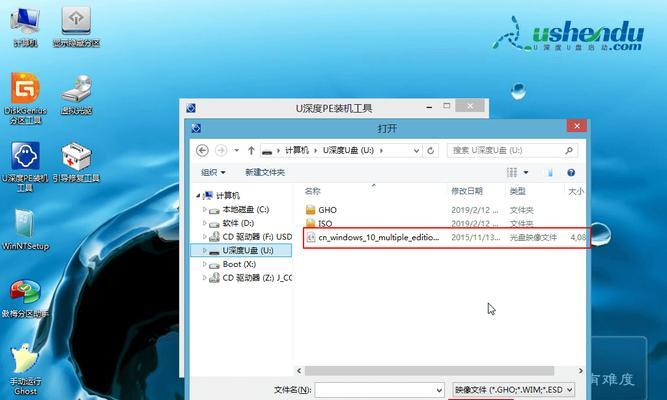Screen dimensions: 667x400
Task: Minimize the U深度PE装机工具 window
Action: pos(429,107)
